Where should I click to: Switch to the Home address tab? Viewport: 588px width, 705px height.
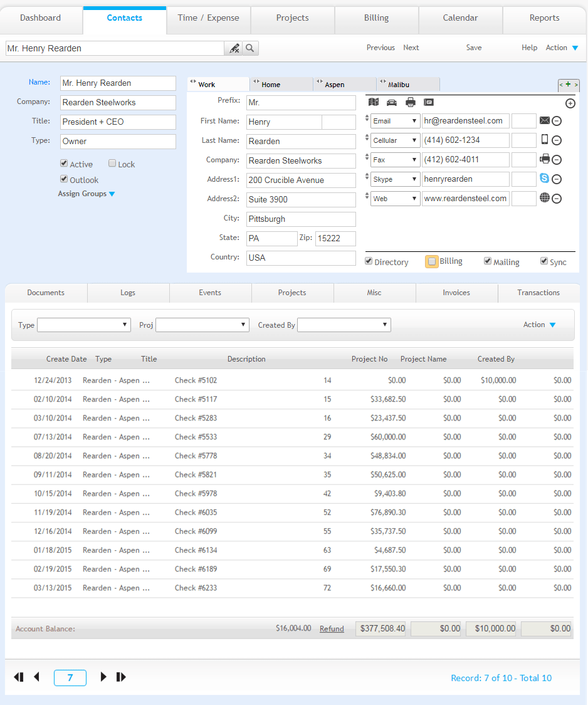281,84
